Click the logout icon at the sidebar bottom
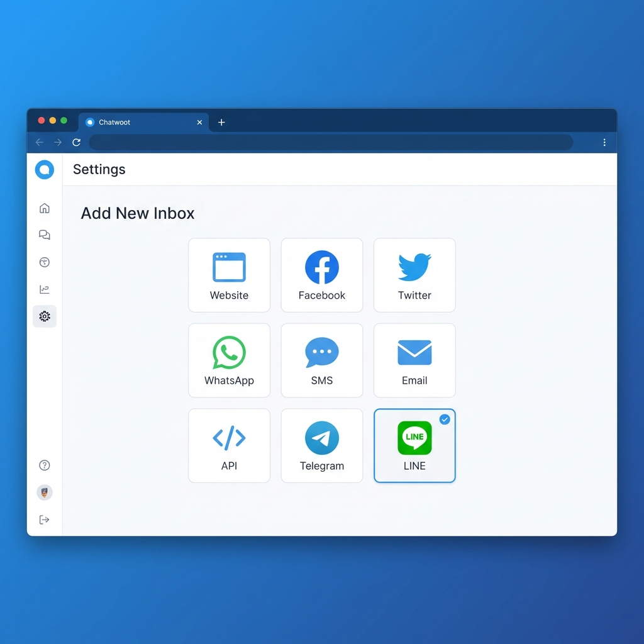Viewport: 644px width, 644px height. (44, 519)
